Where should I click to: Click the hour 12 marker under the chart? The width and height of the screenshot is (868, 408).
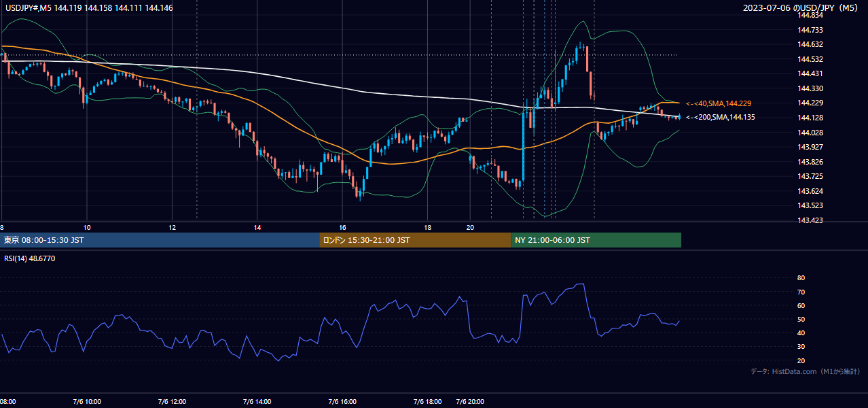[x=172, y=227]
